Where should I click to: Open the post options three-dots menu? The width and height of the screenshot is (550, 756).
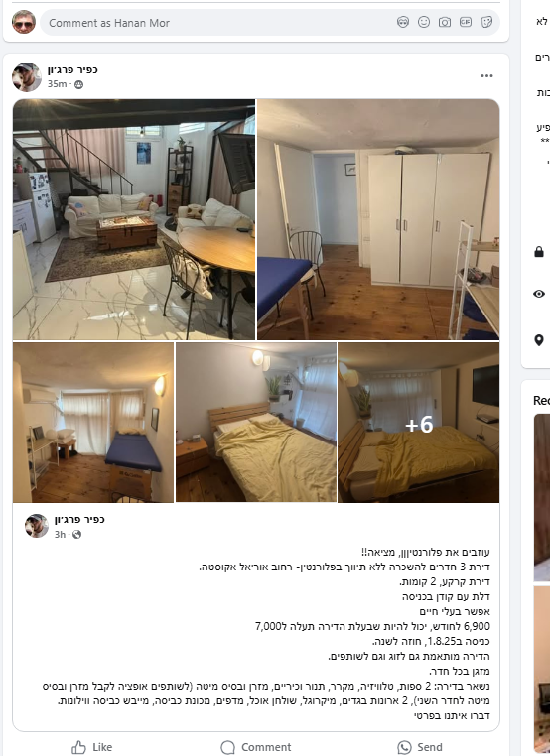point(486,76)
